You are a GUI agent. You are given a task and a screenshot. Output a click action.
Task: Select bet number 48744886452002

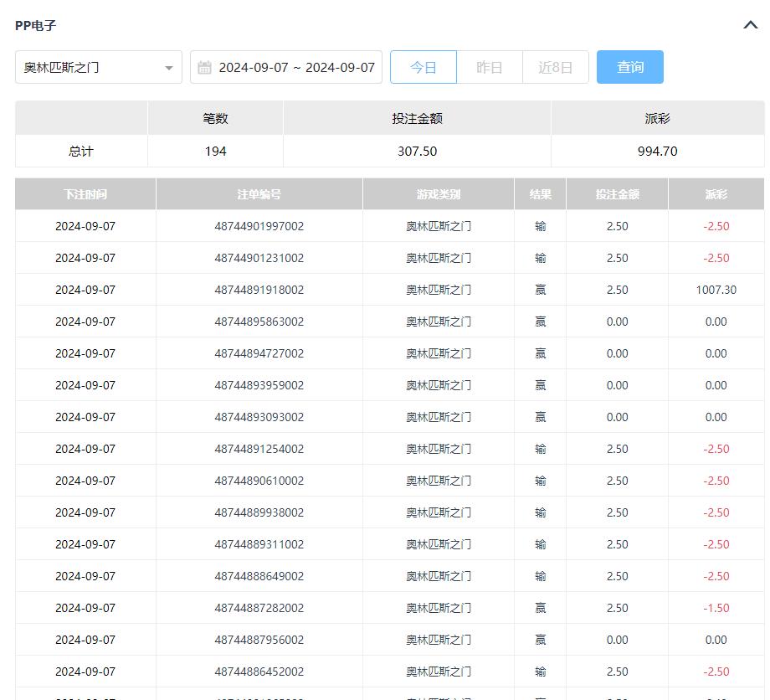[x=259, y=672]
